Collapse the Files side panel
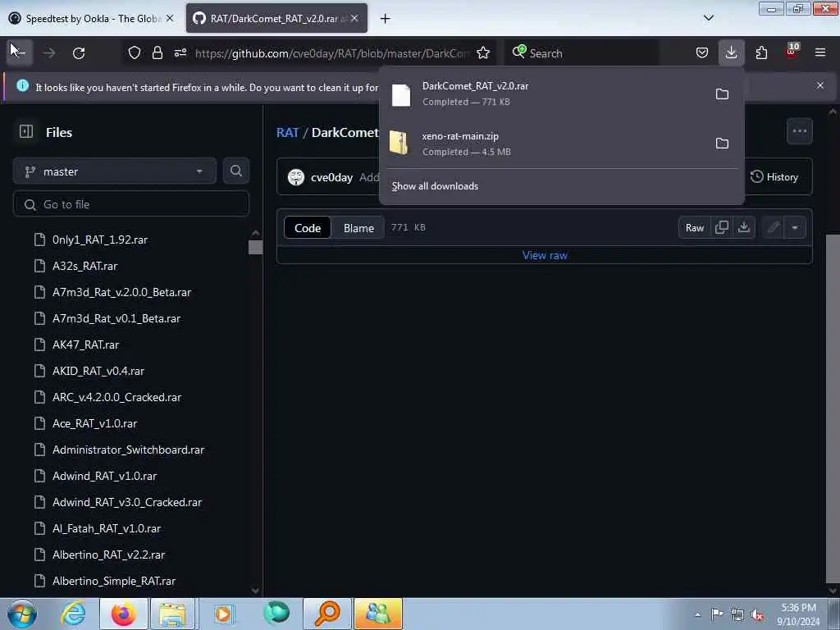This screenshot has height=630, width=840. [x=26, y=132]
